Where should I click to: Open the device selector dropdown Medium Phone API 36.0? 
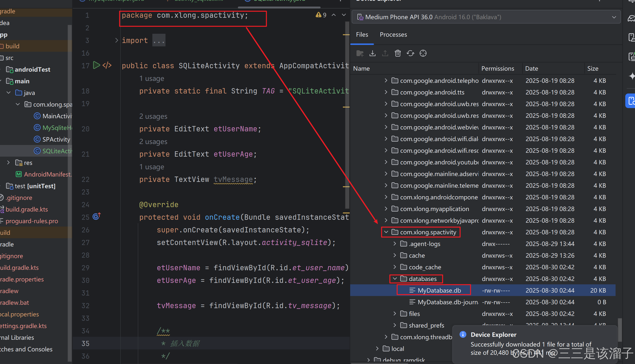486,17
